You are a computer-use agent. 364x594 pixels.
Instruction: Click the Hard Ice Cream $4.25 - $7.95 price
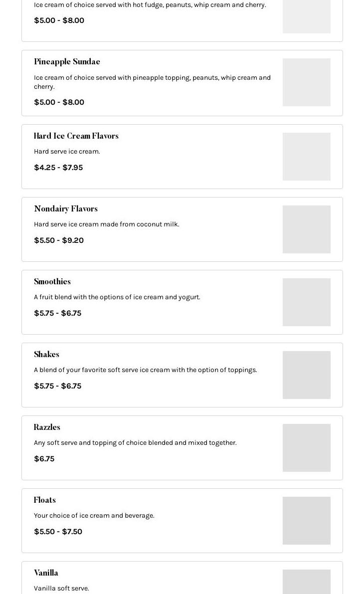click(58, 168)
